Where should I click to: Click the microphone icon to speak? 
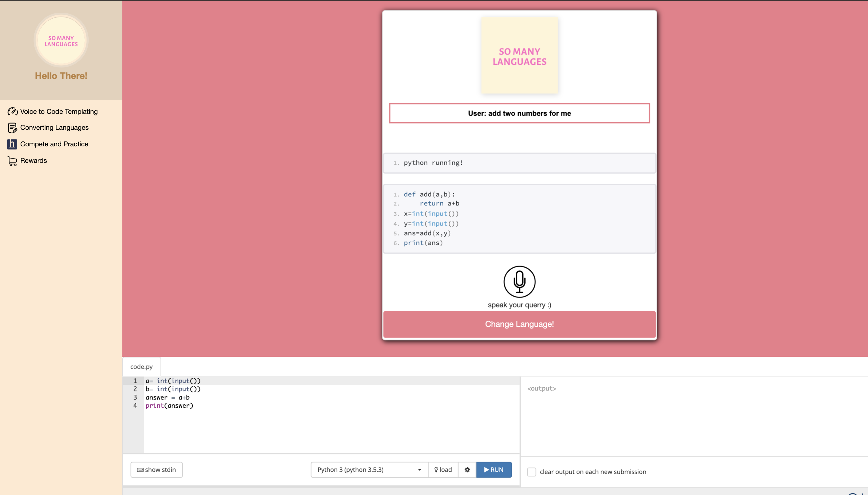(x=519, y=282)
